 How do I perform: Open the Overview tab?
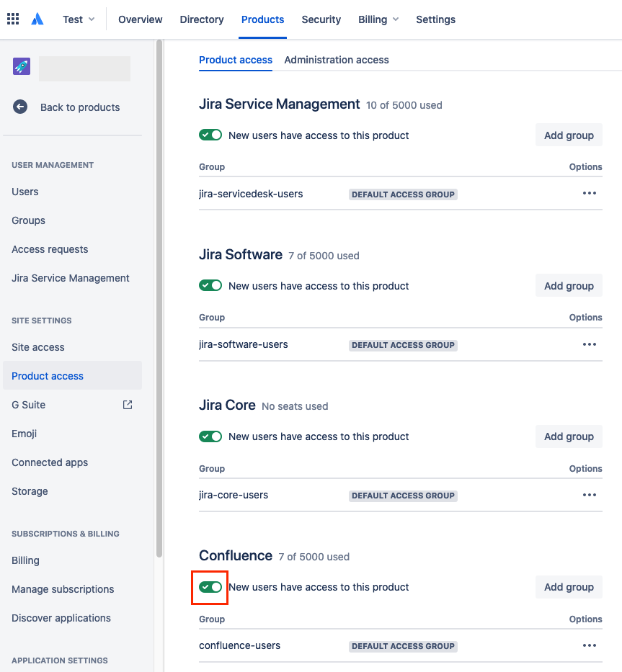(x=141, y=19)
